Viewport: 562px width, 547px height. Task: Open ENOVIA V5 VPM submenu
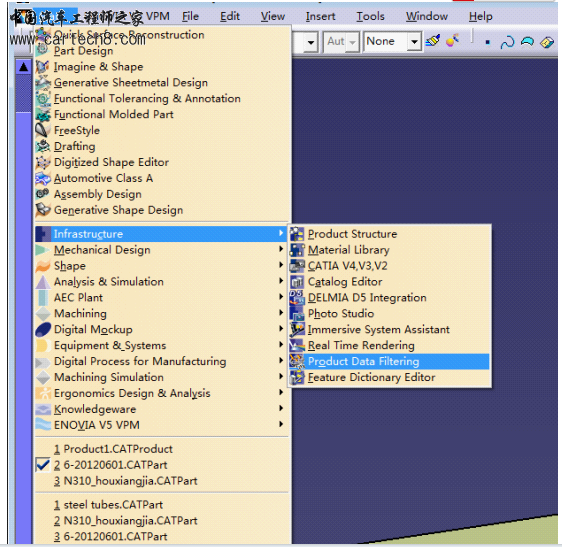point(161,425)
